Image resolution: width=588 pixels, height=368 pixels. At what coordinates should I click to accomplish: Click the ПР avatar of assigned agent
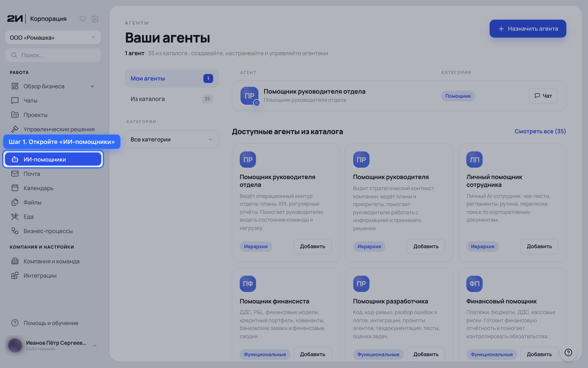[x=249, y=96]
